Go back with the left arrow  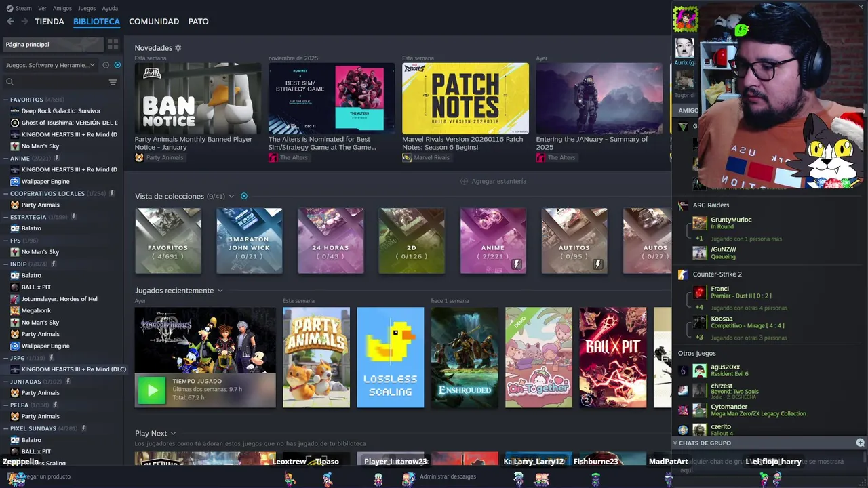click(x=10, y=22)
